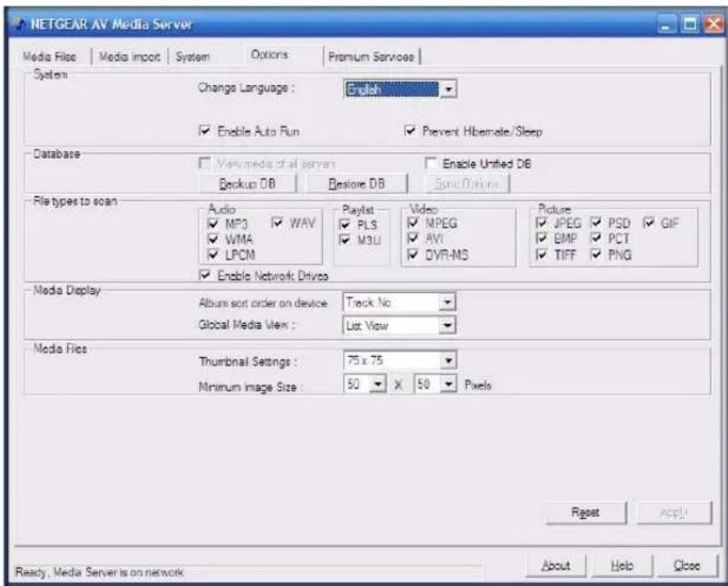The height and width of the screenshot is (586, 728).
Task: Uncheck the LPCM audio file type
Action: (x=213, y=255)
